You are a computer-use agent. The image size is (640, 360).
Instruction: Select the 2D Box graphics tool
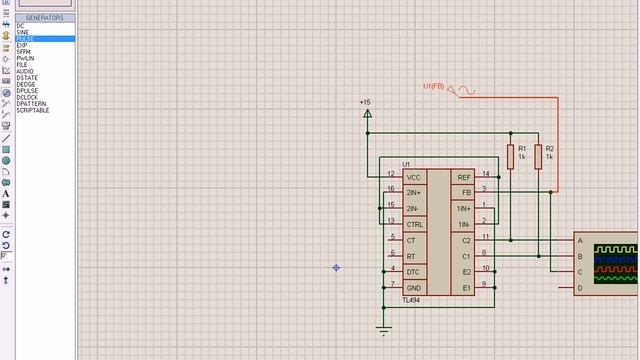click(6, 150)
